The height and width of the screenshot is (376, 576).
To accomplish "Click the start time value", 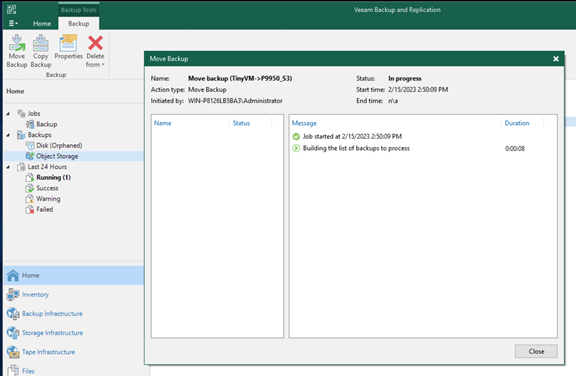I will [x=418, y=90].
